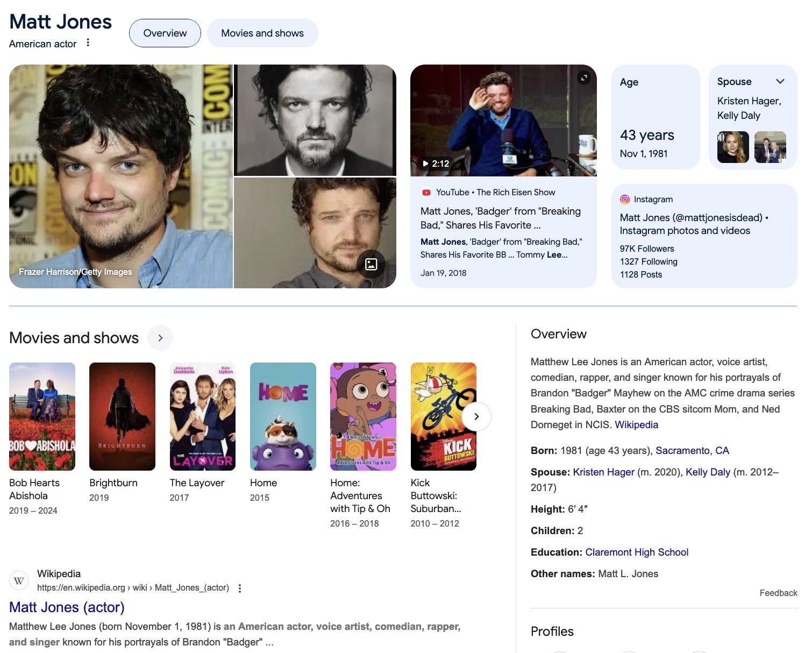The height and width of the screenshot is (653, 812).
Task: Click the 1327 Following text
Action: coord(648,262)
